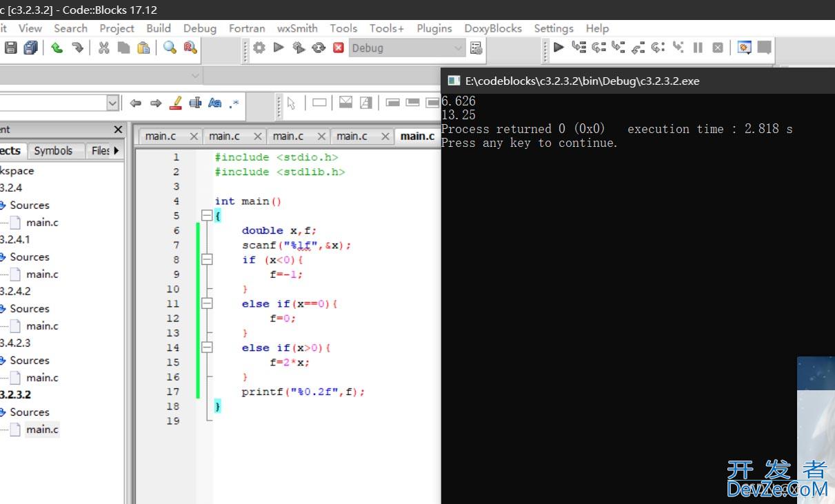Open the wxSmith menu

297,28
